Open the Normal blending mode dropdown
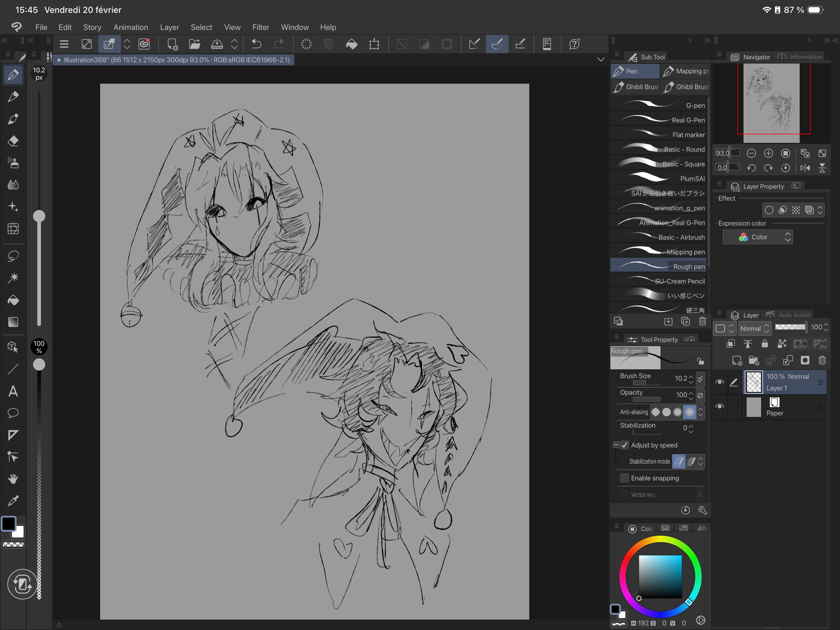 click(x=754, y=328)
